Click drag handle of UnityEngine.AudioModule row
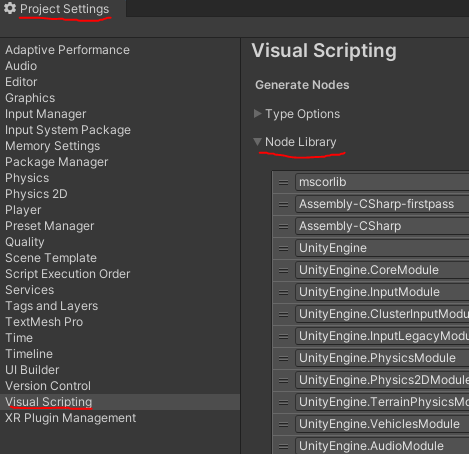 (283, 446)
